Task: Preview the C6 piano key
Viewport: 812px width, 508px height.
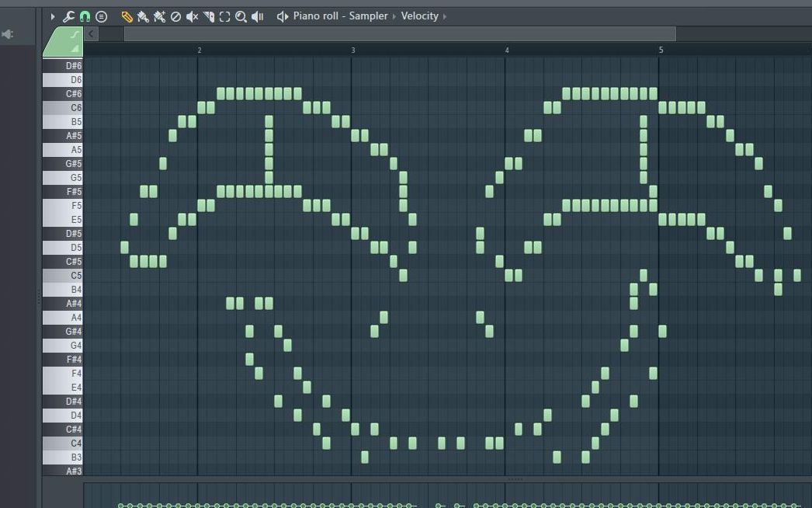Action: tap(63, 108)
